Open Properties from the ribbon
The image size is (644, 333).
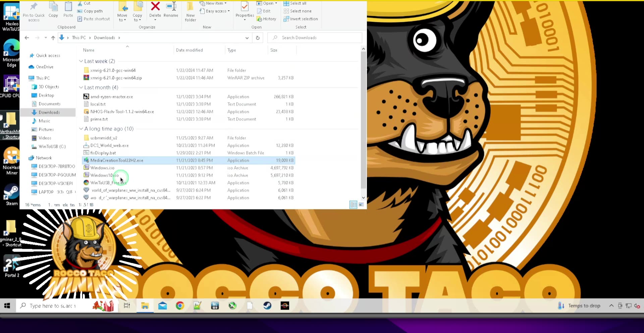point(245,11)
